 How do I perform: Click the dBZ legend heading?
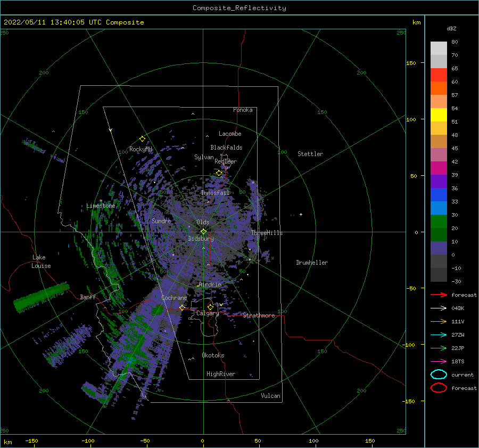tap(451, 28)
